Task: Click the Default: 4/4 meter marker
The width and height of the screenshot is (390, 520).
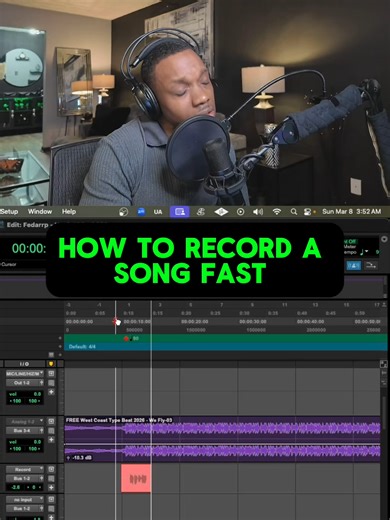Action: click(82, 347)
